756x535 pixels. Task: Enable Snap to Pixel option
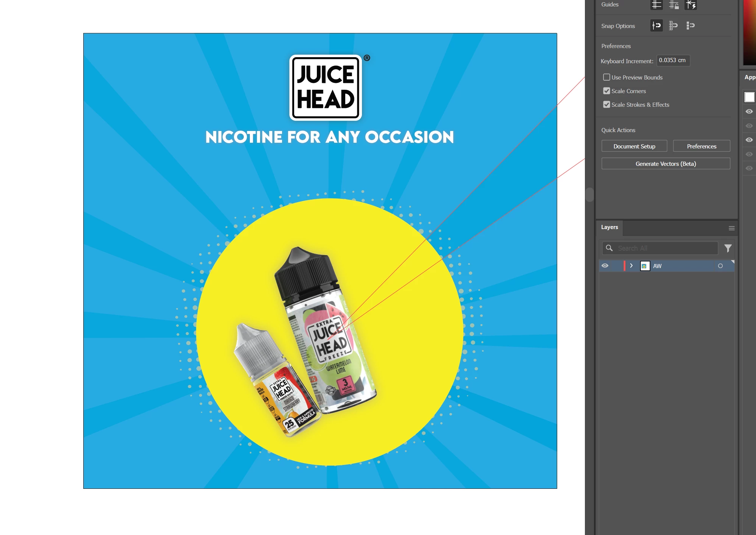tap(691, 25)
